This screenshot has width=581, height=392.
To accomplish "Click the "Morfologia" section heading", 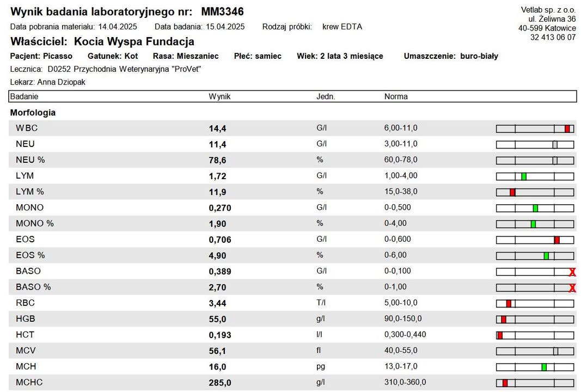I will click(33, 113).
